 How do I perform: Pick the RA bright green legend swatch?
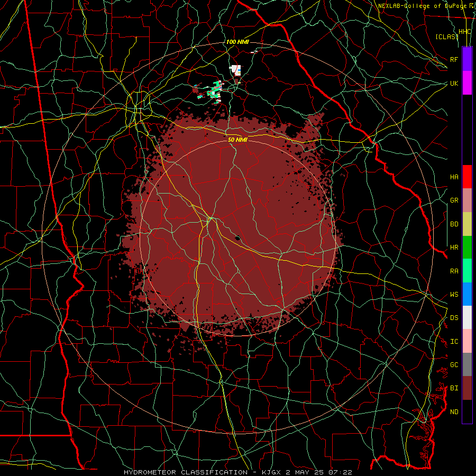click(467, 271)
